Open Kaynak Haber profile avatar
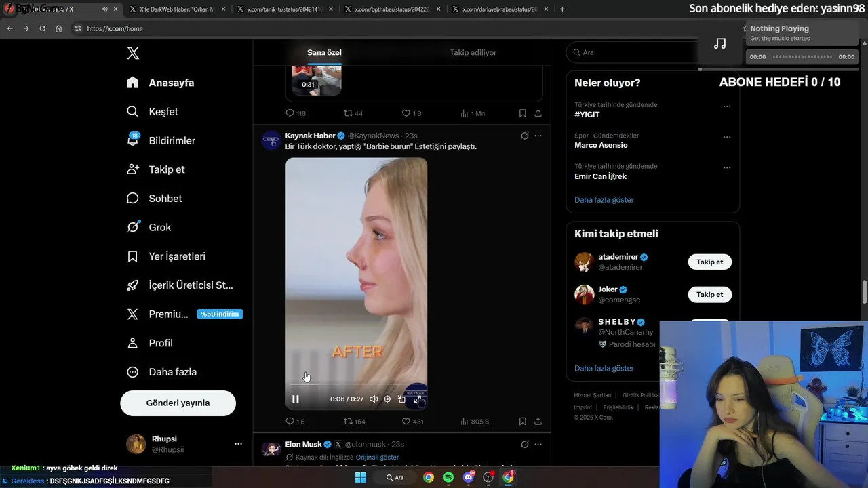Screen dimensions: 868x488 tap(271, 140)
